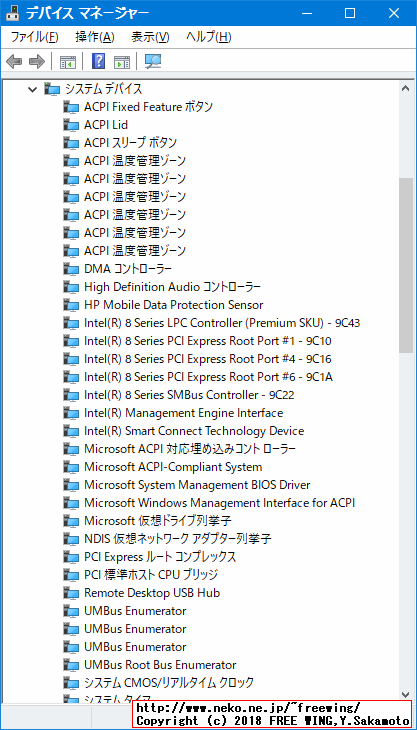Select PCI Express Root Port #4 - 9C16

pos(208,359)
